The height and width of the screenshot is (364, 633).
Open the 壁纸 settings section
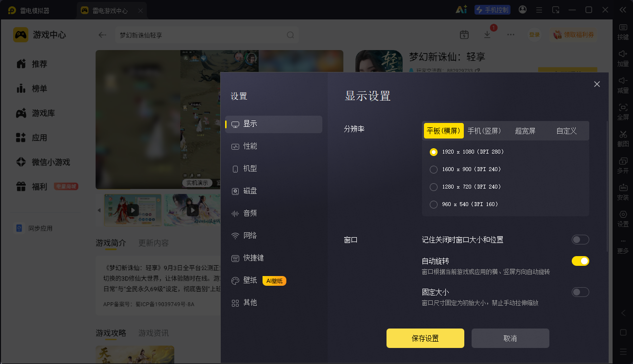click(x=274, y=280)
